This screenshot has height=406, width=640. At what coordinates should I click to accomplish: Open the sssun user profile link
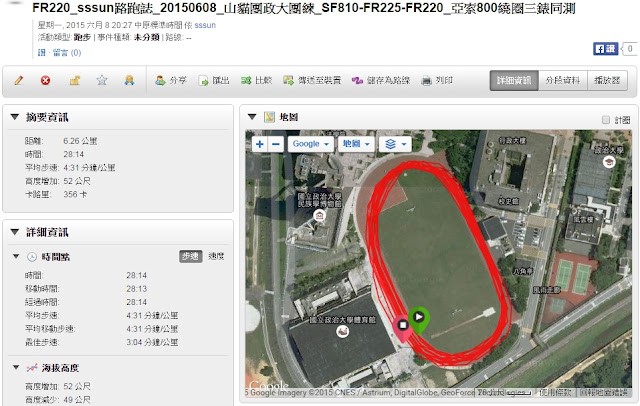click(x=205, y=25)
